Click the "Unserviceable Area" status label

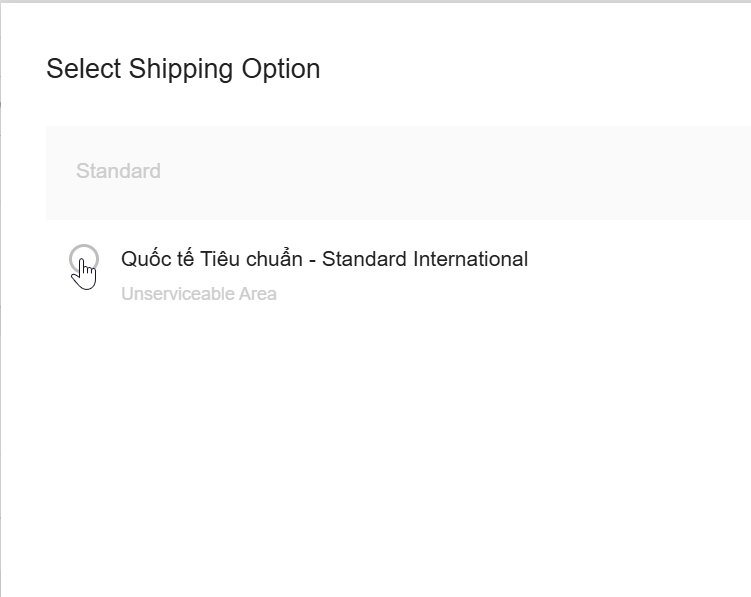pyautogui.click(x=198, y=294)
